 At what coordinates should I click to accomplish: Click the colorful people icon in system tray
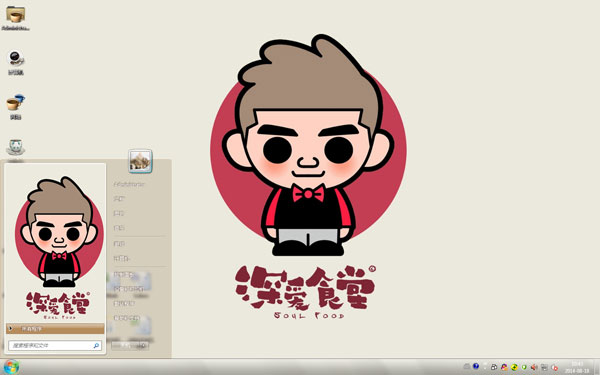(504, 367)
